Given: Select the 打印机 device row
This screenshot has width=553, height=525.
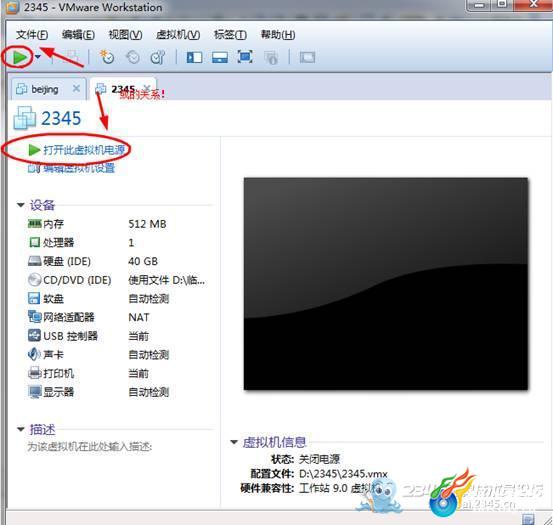Looking at the screenshot, I should 116,373.
